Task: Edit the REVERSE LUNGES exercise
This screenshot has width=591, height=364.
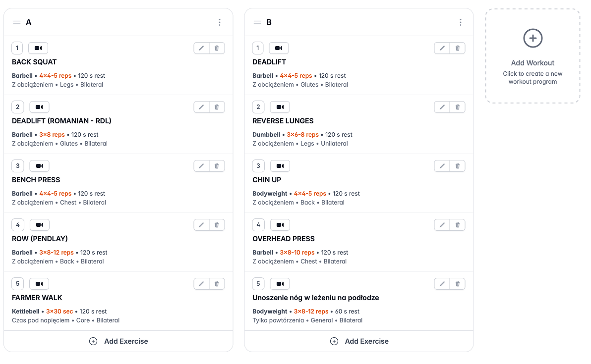Action: pos(442,107)
